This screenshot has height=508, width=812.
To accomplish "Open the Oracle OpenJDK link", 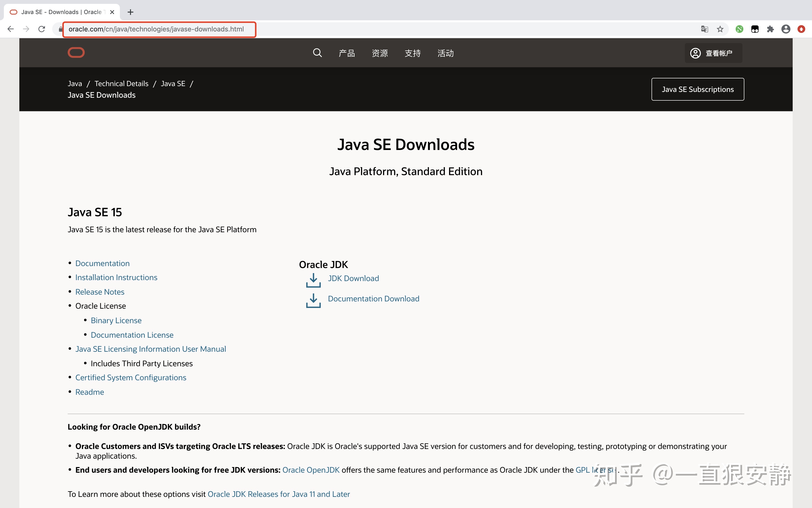I will click(x=311, y=470).
